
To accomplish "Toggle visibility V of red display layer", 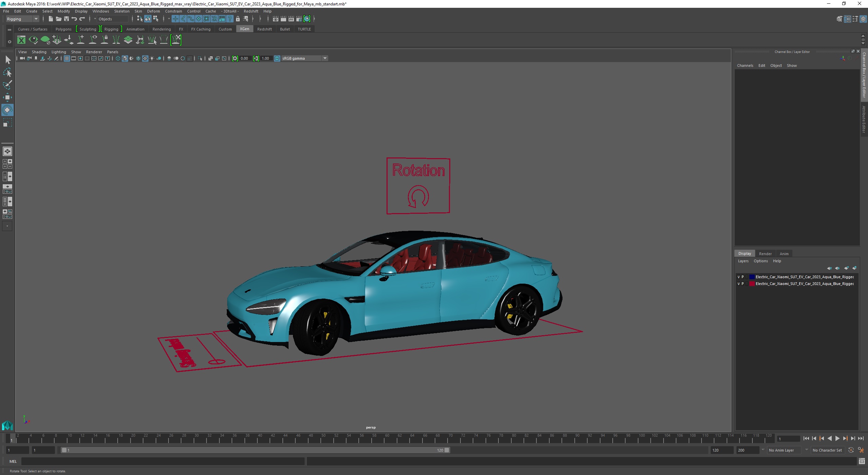I will (x=738, y=284).
